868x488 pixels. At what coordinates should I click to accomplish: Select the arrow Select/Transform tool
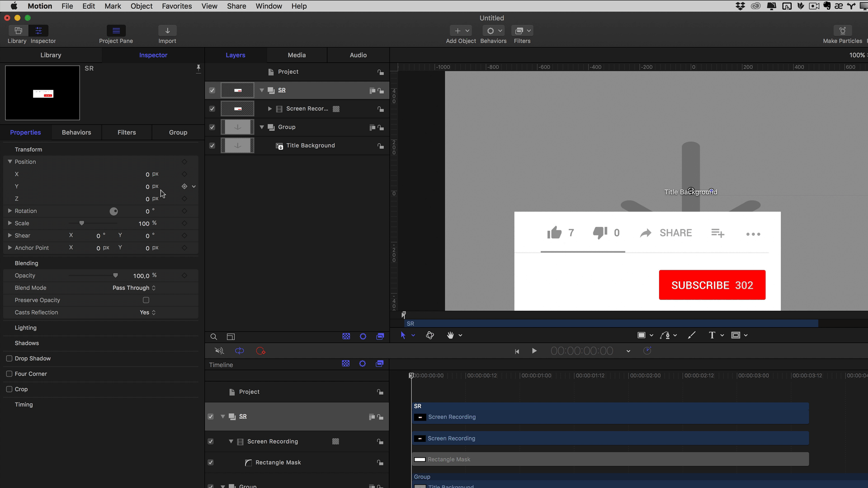pyautogui.click(x=403, y=335)
